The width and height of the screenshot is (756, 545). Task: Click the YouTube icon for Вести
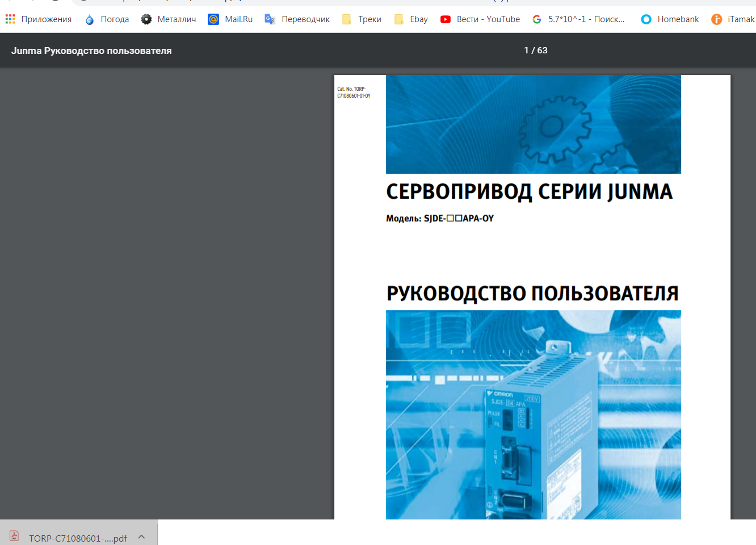coord(446,19)
